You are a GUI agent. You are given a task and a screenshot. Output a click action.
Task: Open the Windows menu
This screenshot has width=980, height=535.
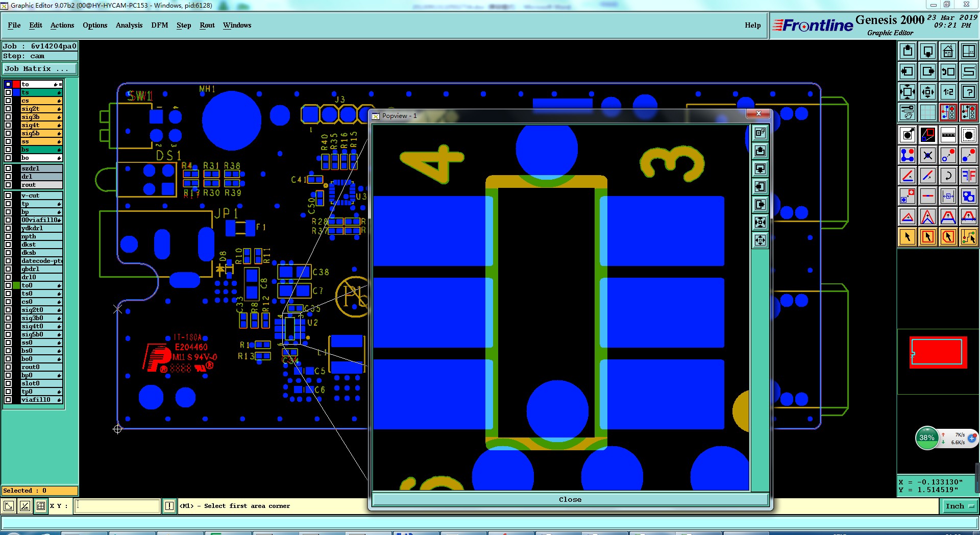(237, 25)
